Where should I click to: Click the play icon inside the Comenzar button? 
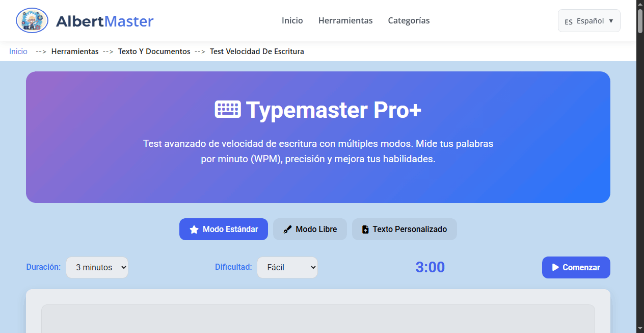555,267
